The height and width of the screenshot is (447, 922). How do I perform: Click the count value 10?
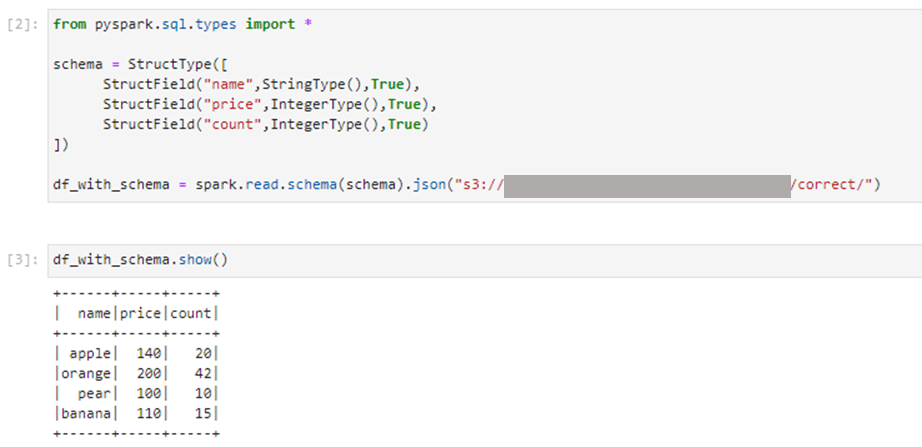pyautogui.click(x=203, y=393)
